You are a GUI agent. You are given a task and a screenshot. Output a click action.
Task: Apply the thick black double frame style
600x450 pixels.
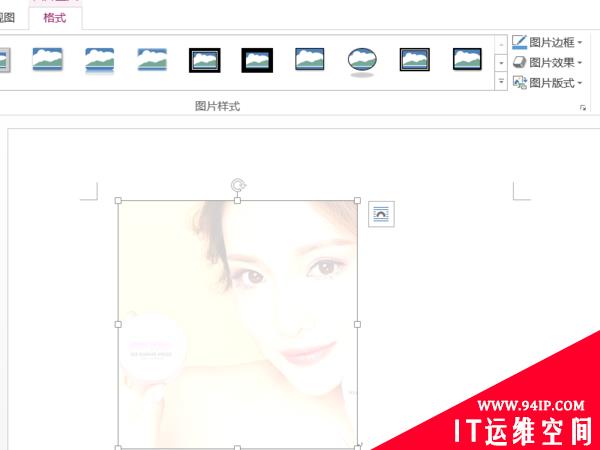tap(205, 60)
